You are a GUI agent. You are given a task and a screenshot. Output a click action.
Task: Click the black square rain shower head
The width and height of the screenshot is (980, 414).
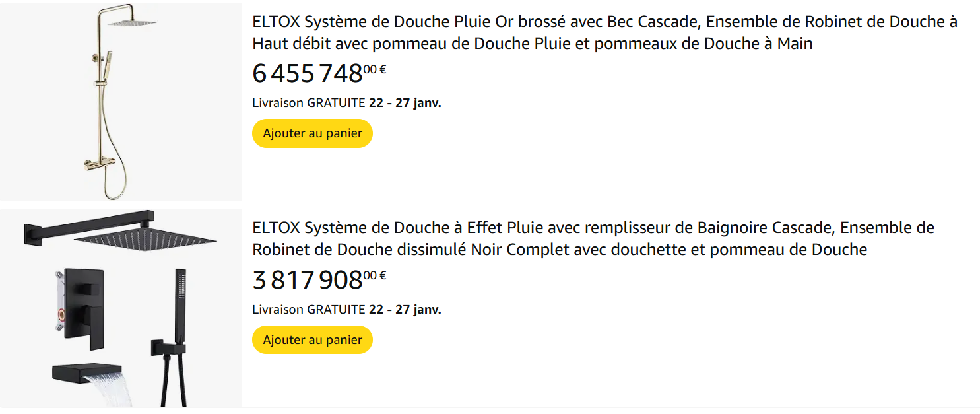[145, 238]
